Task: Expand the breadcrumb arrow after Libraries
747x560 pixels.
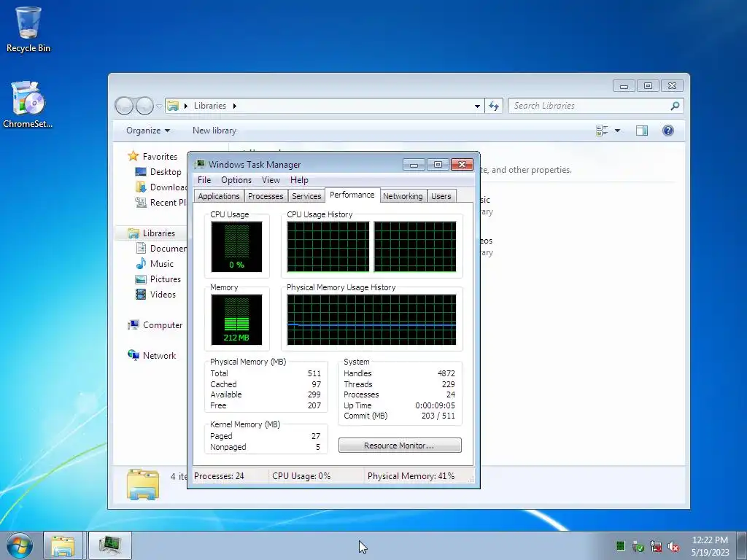Action: click(234, 106)
